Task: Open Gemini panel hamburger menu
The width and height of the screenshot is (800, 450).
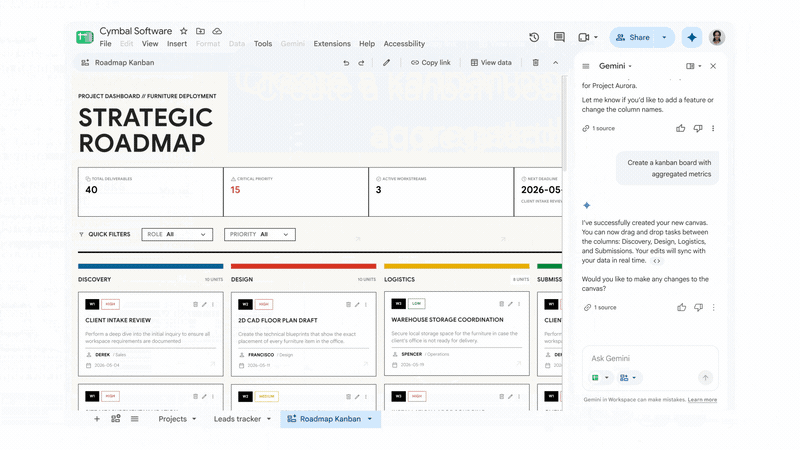Action: [586, 66]
